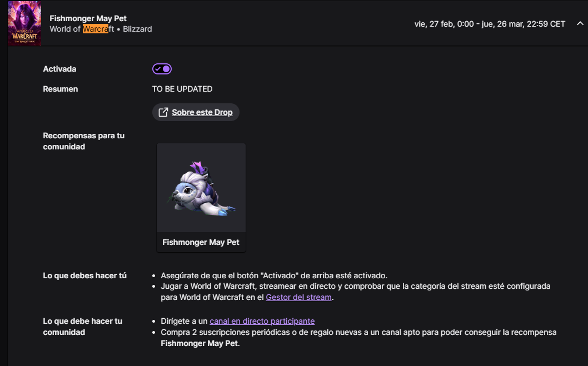Click the Fishmonger May Pet reward image
Image resolution: width=588 pixels, height=366 pixels.
pyautogui.click(x=201, y=188)
